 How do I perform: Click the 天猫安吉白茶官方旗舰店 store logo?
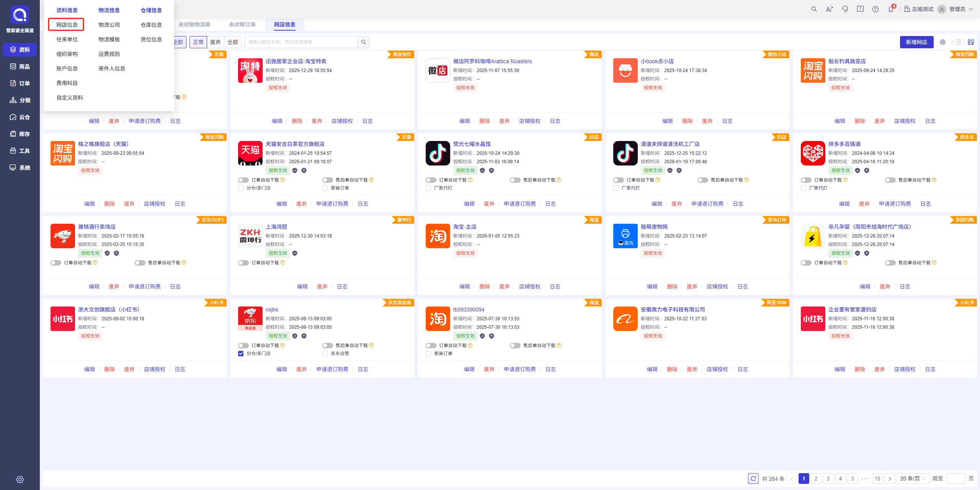pos(250,153)
